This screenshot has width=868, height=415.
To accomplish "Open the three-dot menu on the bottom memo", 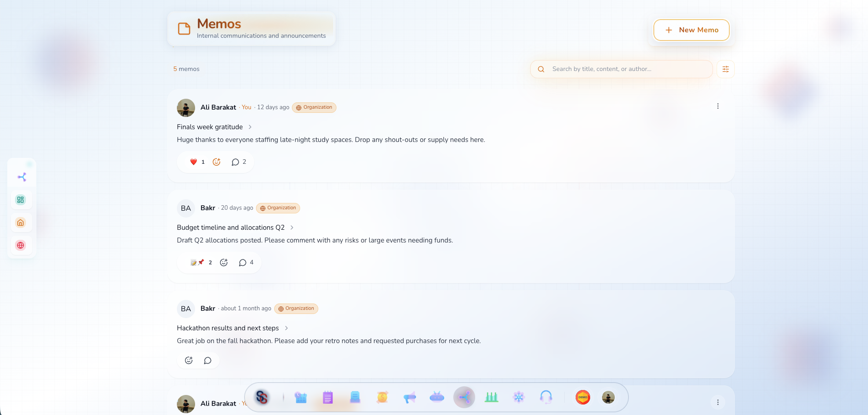I will coord(717,402).
